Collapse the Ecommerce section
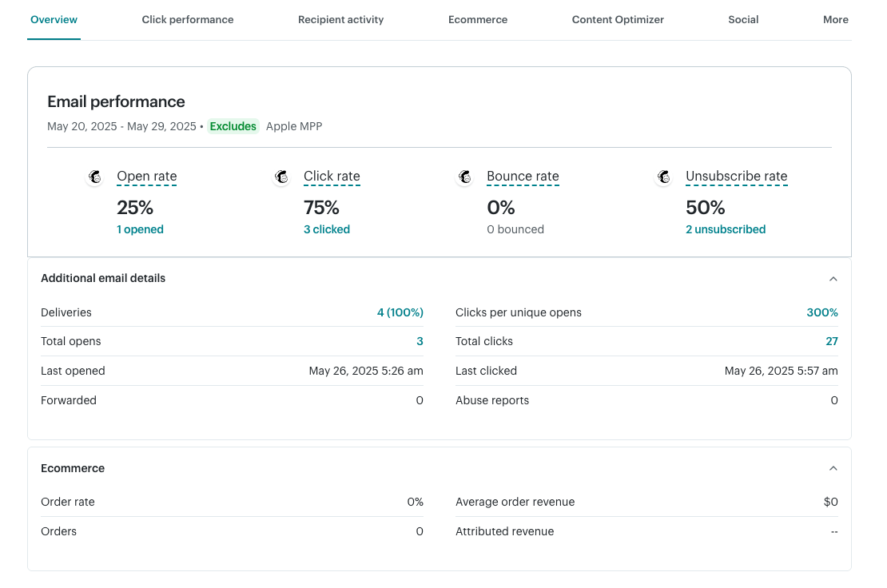The width and height of the screenshot is (887, 588). pyautogui.click(x=833, y=468)
